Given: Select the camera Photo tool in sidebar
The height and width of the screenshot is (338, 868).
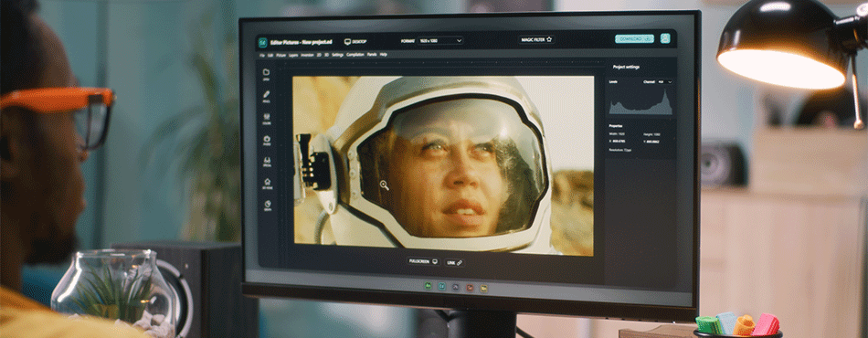Looking at the screenshot, I should pos(266,138).
